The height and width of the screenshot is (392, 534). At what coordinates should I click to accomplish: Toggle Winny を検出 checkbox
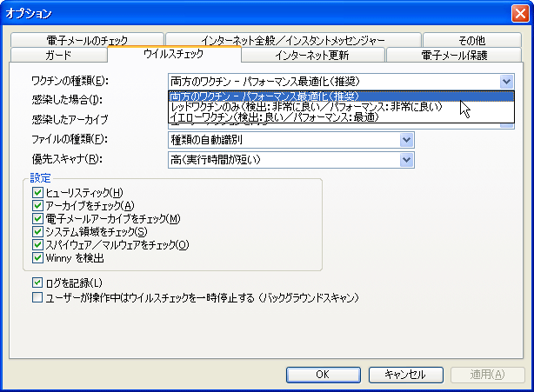37,257
